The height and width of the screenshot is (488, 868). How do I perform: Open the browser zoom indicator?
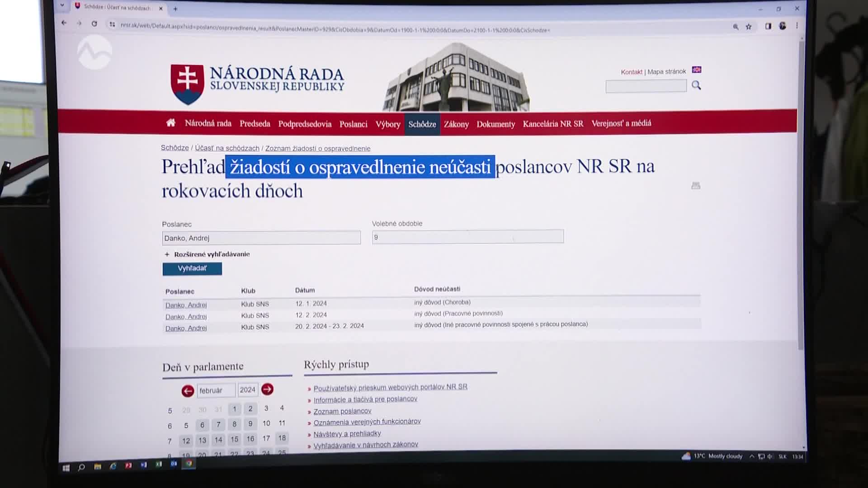tap(736, 27)
